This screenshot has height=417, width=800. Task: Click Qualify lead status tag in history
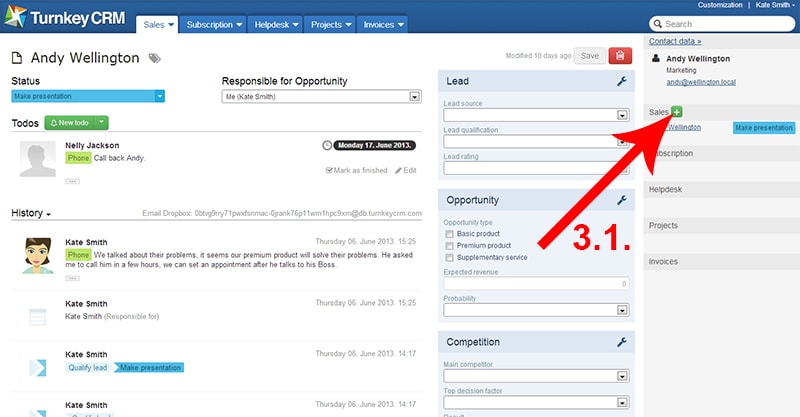88,367
